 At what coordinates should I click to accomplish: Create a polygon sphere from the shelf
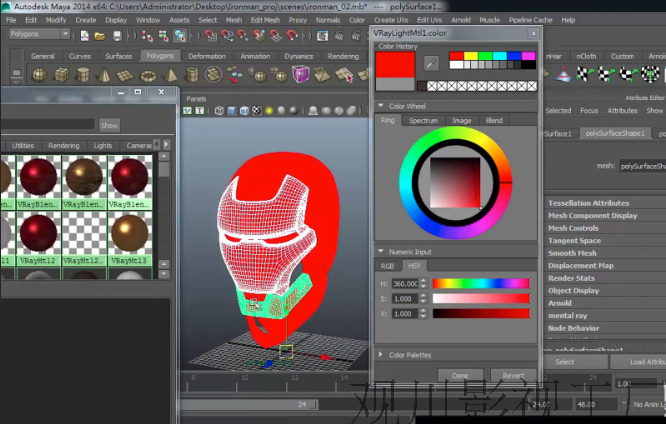(x=40, y=75)
